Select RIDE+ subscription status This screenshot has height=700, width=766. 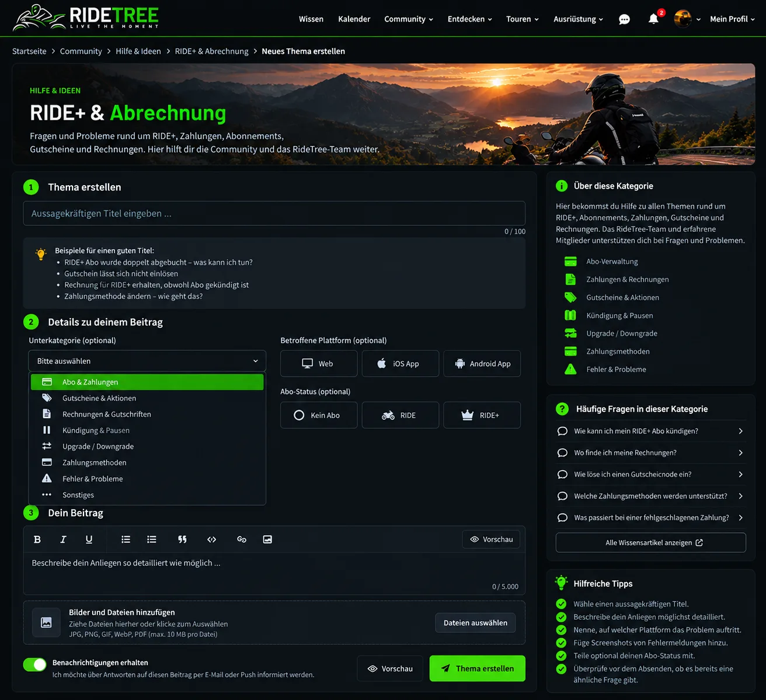(x=482, y=415)
